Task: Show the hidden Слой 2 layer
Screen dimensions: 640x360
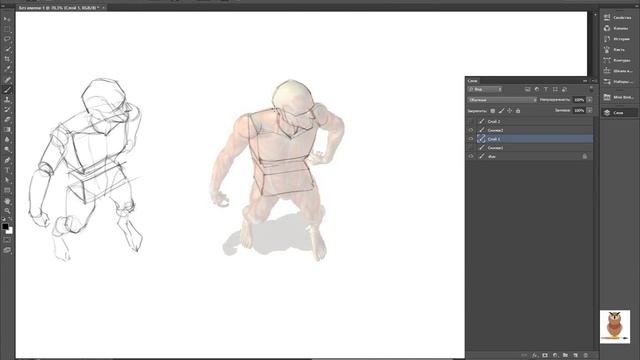Action: [x=471, y=121]
